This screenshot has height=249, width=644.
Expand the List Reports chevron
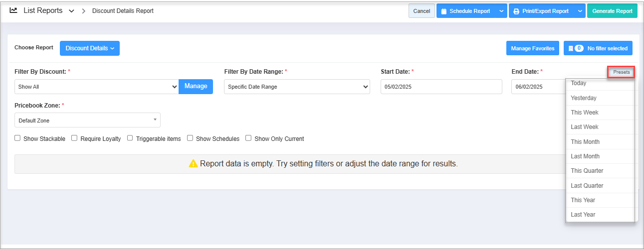click(x=71, y=11)
